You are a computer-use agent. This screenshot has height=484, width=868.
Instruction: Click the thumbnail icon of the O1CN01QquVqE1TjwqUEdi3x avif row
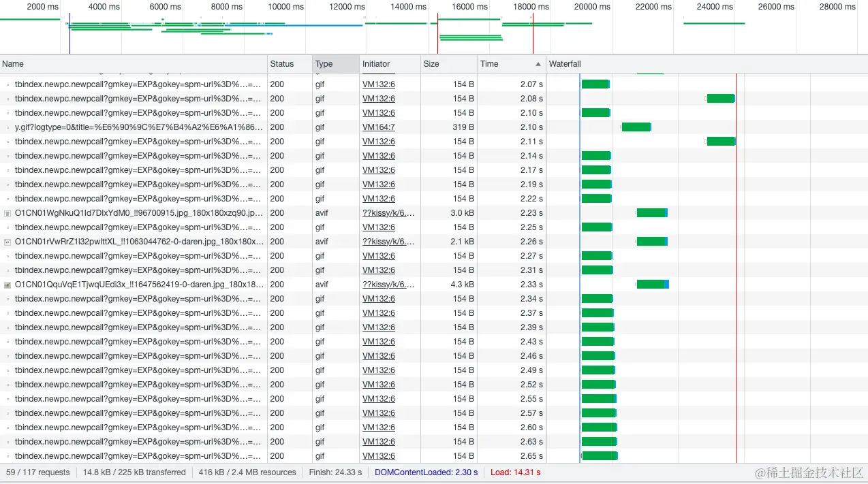click(7, 285)
